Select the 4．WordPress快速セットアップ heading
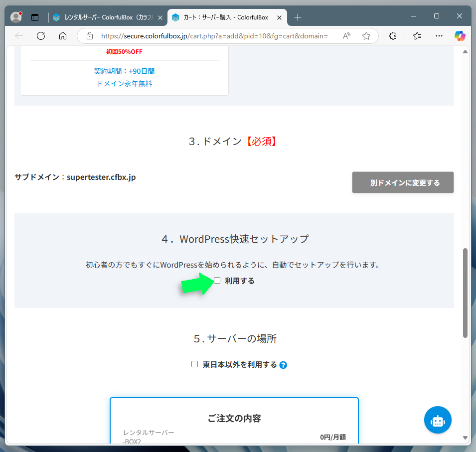 click(x=235, y=239)
